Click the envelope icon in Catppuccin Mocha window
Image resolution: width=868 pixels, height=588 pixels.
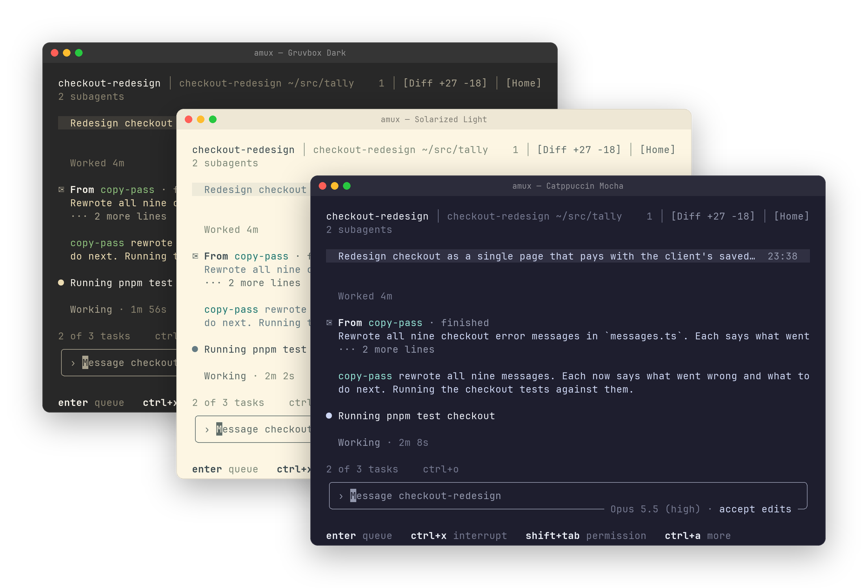[329, 323]
